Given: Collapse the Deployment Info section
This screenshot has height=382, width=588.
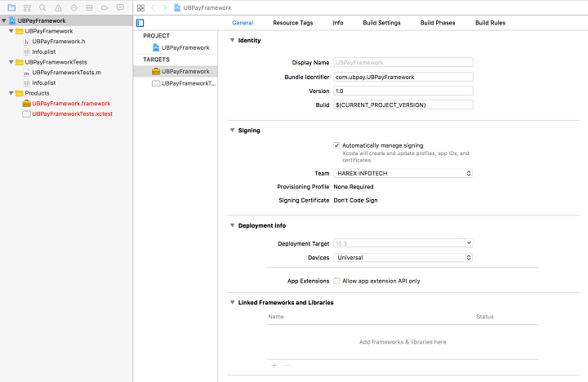Looking at the screenshot, I should coord(232,225).
